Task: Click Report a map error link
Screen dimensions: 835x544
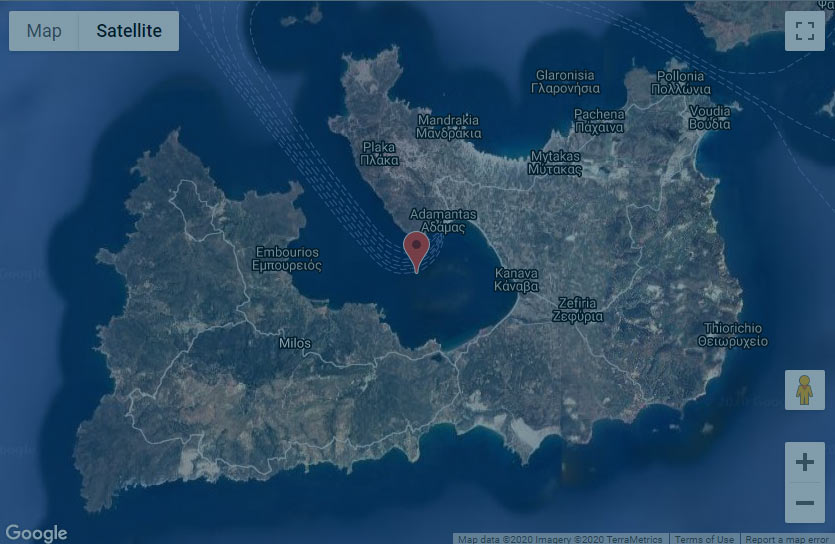Action: 786,539
